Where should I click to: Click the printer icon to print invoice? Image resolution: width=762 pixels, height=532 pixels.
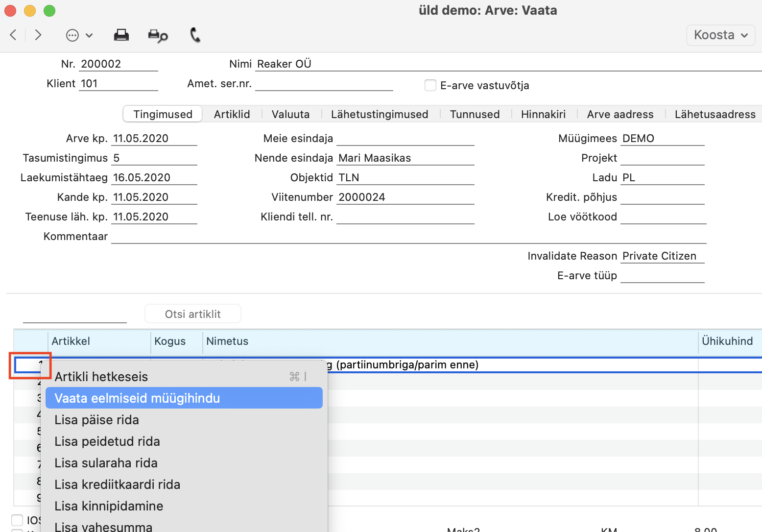pyautogui.click(x=121, y=35)
